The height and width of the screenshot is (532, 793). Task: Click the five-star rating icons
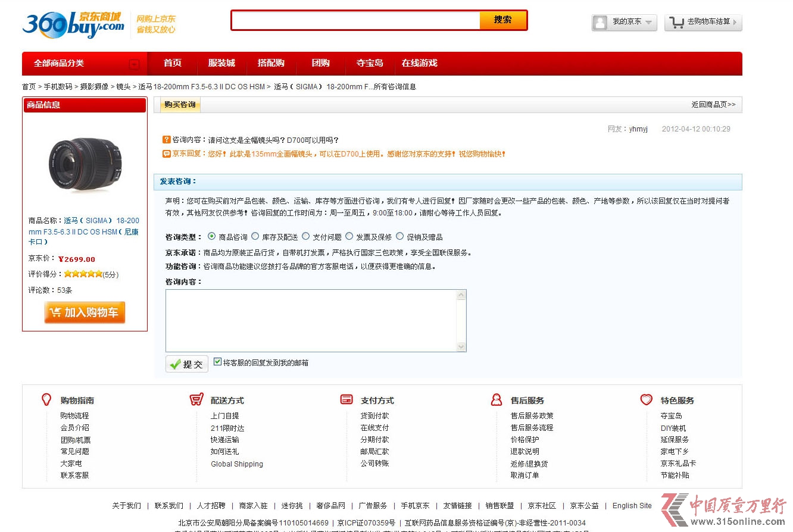point(83,274)
